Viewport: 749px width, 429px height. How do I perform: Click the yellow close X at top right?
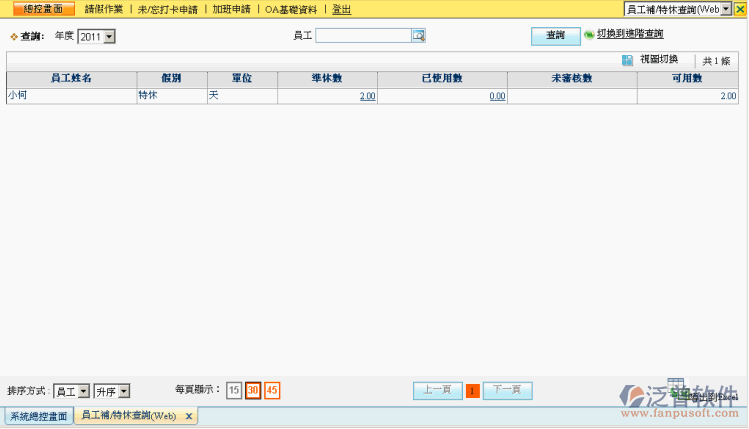coord(740,9)
